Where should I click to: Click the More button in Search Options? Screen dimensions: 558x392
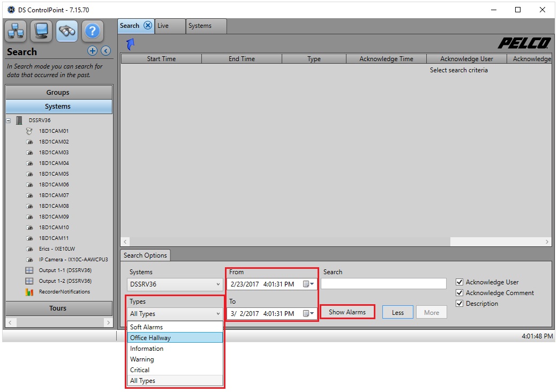[x=431, y=312]
